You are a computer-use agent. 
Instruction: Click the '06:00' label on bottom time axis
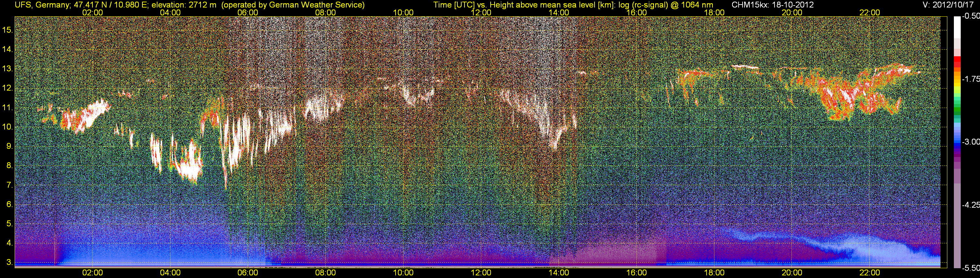(248, 273)
